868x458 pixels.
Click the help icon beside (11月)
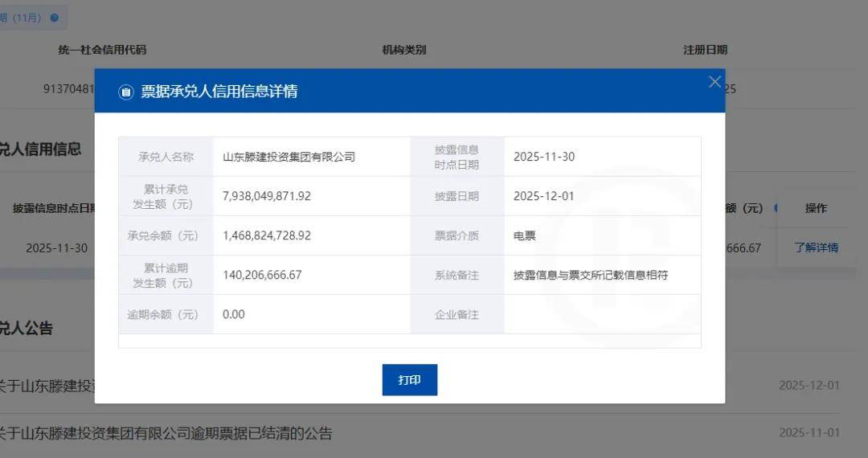(55, 17)
